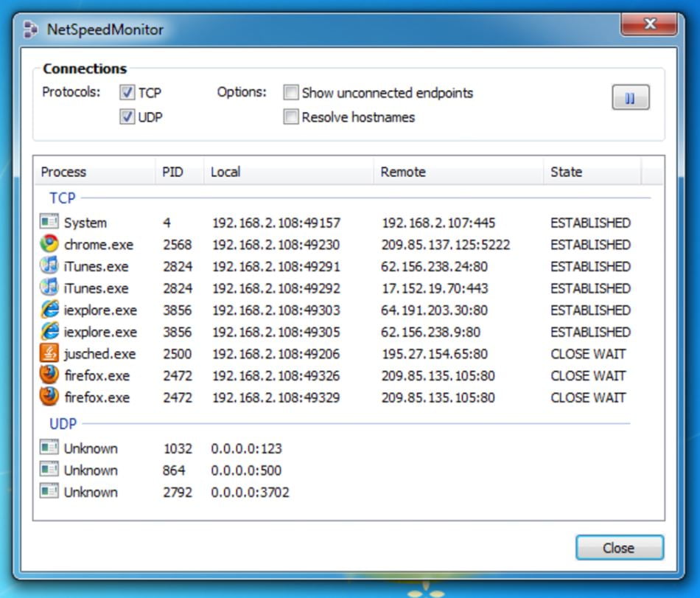Click iTunes icon in row with port 49292
Screen dimensions: 700x598
(49, 287)
